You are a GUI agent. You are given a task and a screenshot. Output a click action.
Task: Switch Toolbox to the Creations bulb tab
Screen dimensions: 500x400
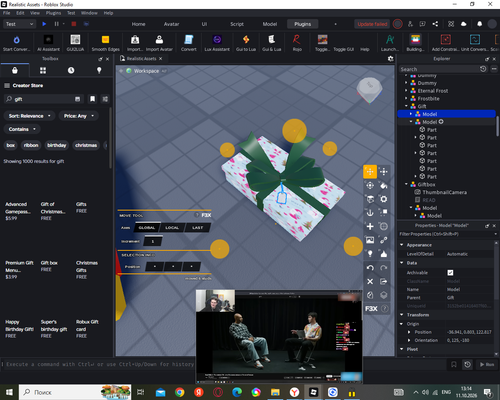point(99,70)
